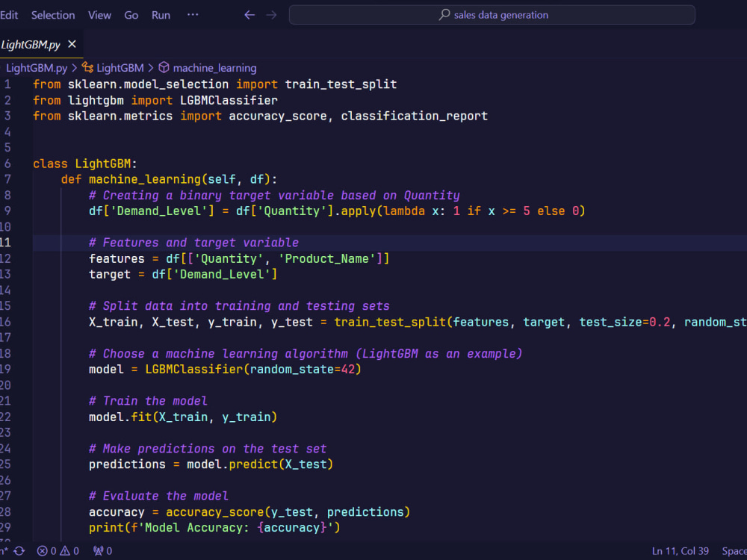Click the class symbol icon in breadcrumbs

[x=87, y=68]
